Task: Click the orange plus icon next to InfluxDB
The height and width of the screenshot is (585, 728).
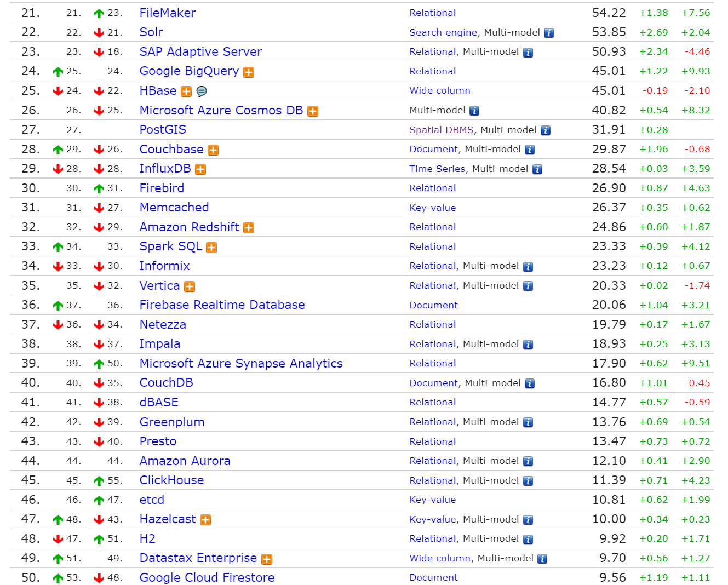Action: [200, 170]
